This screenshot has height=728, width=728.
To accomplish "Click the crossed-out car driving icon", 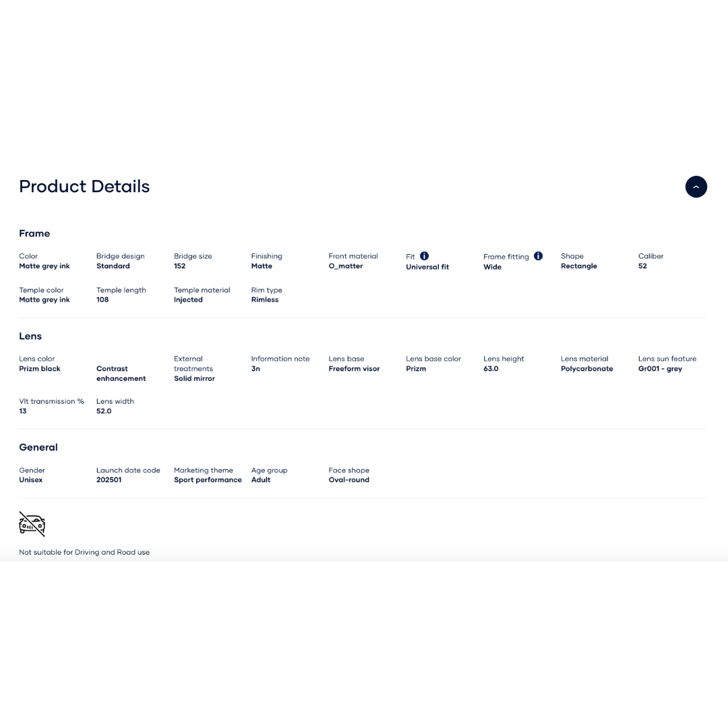I will (32, 524).
